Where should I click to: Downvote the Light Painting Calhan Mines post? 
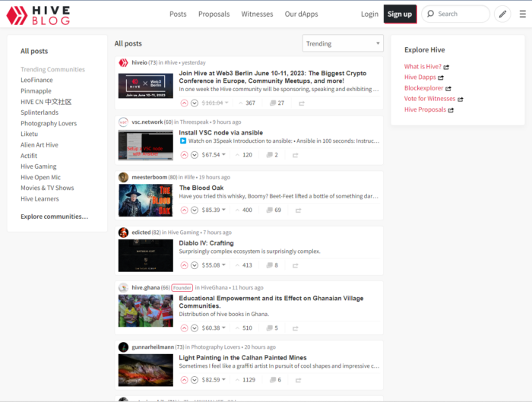195,380
